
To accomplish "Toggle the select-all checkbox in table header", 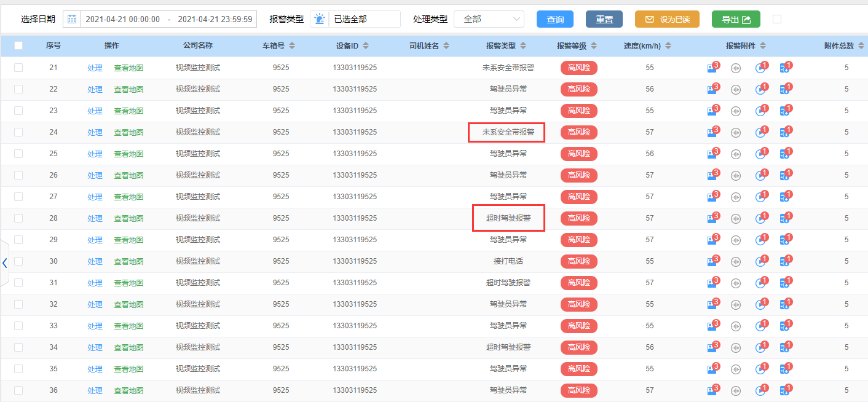I will [x=18, y=45].
